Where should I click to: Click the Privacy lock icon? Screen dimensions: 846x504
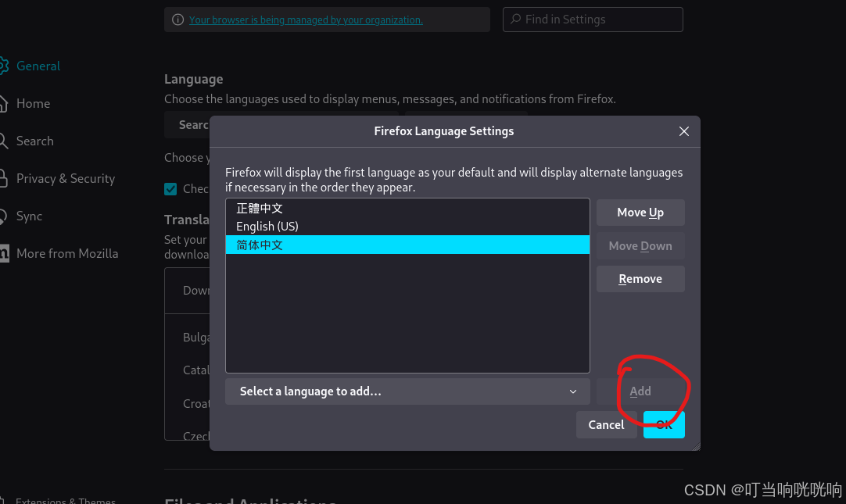click(3, 178)
